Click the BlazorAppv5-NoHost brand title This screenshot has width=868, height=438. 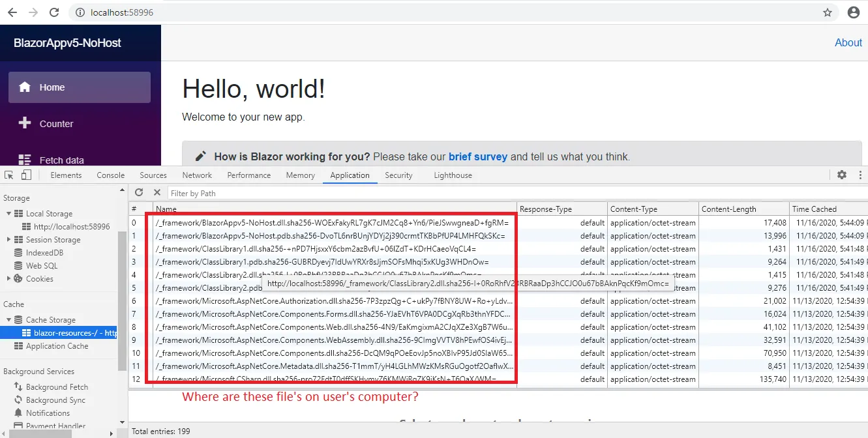click(67, 43)
